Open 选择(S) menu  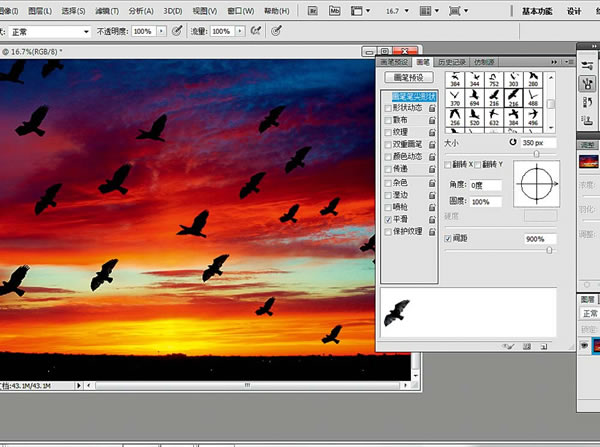(x=73, y=11)
